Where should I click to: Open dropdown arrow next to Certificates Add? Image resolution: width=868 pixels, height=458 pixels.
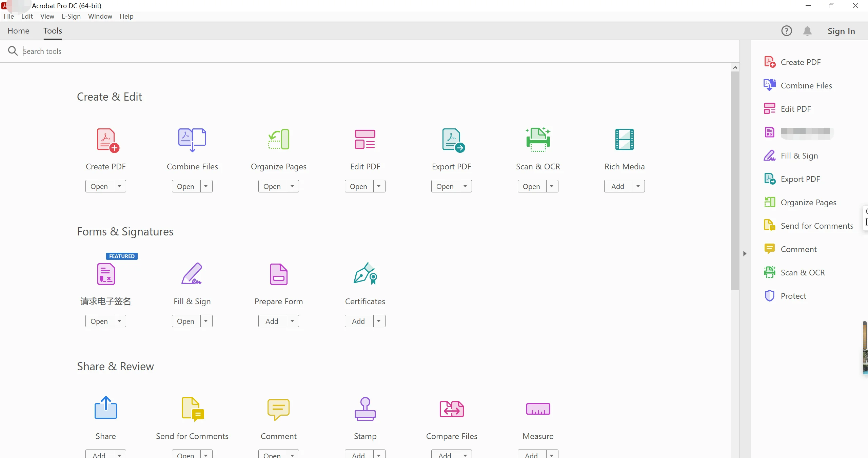379,321
